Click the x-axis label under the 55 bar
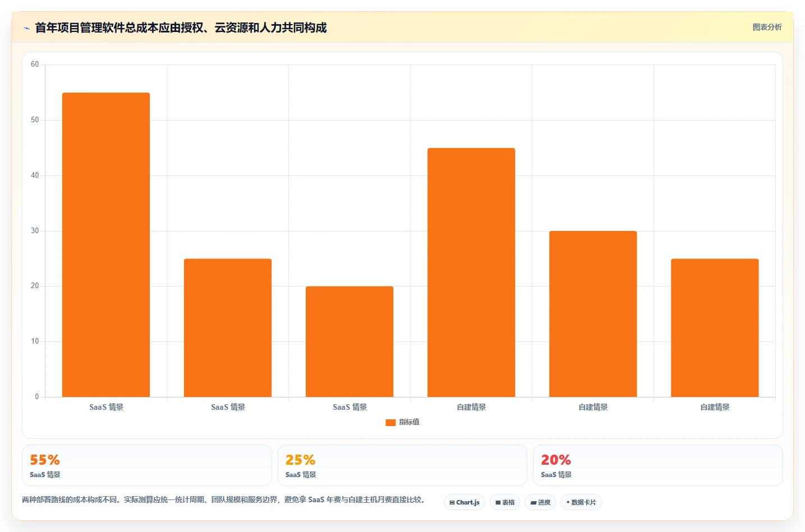 pyautogui.click(x=106, y=407)
